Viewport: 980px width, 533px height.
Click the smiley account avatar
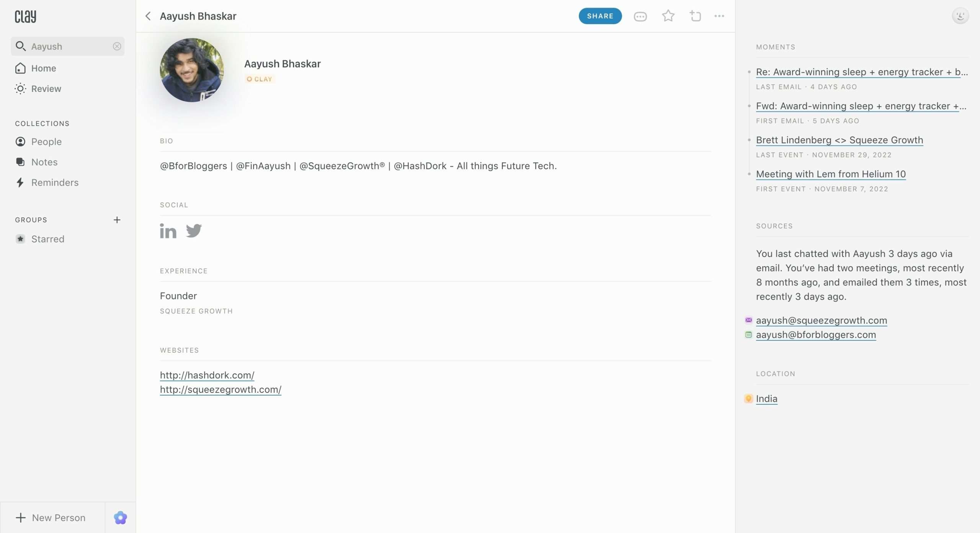click(960, 16)
